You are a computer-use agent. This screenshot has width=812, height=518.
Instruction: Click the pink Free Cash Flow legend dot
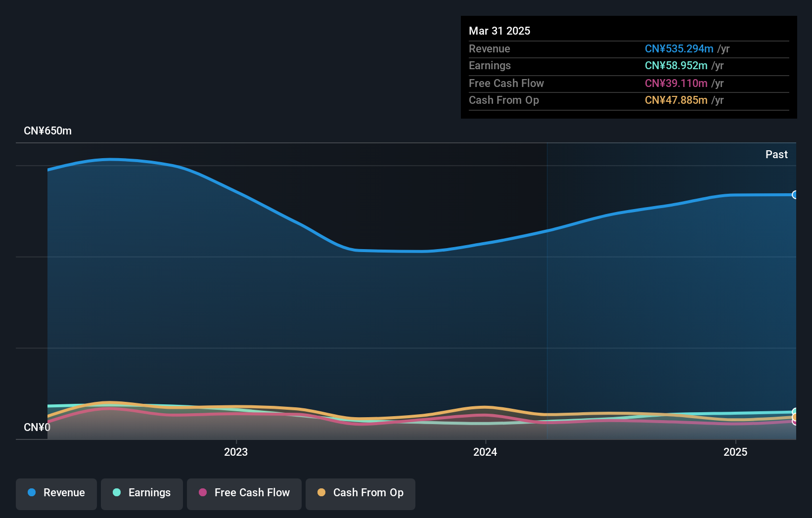pyautogui.click(x=203, y=492)
